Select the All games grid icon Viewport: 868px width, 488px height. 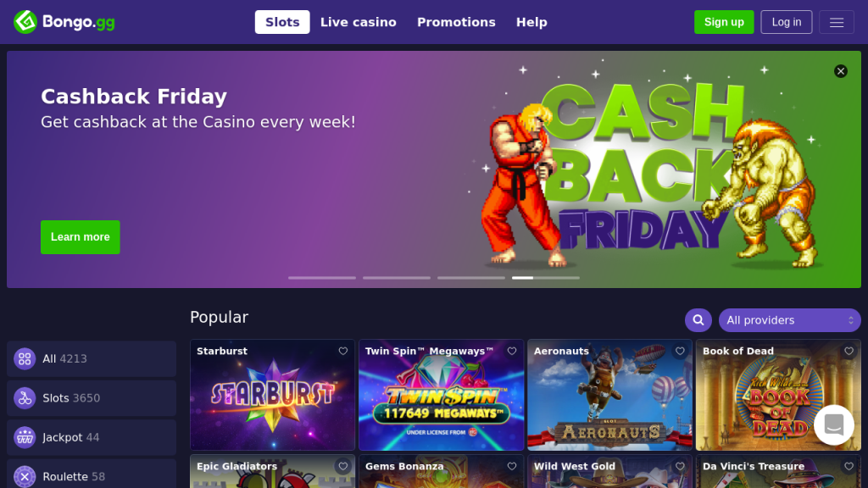[25, 358]
